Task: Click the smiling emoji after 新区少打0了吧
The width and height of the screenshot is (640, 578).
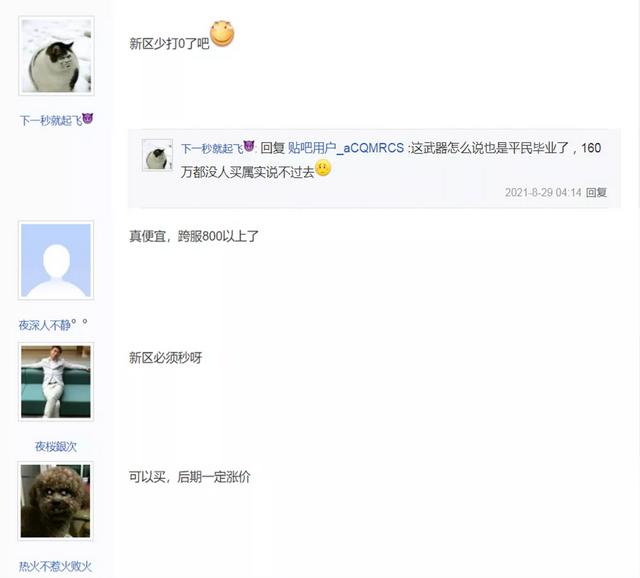Action: pos(222,33)
